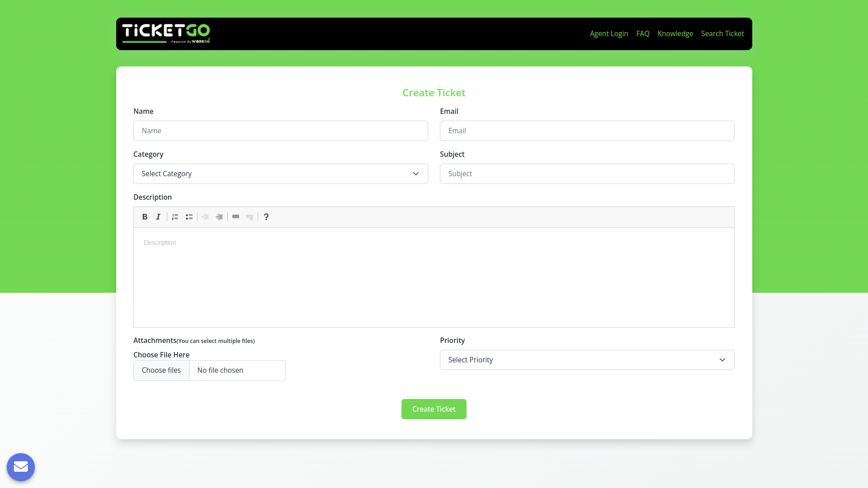Toggle bold formatting in the description editor
This screenshot has height=488, width=868.
[145, 217]
